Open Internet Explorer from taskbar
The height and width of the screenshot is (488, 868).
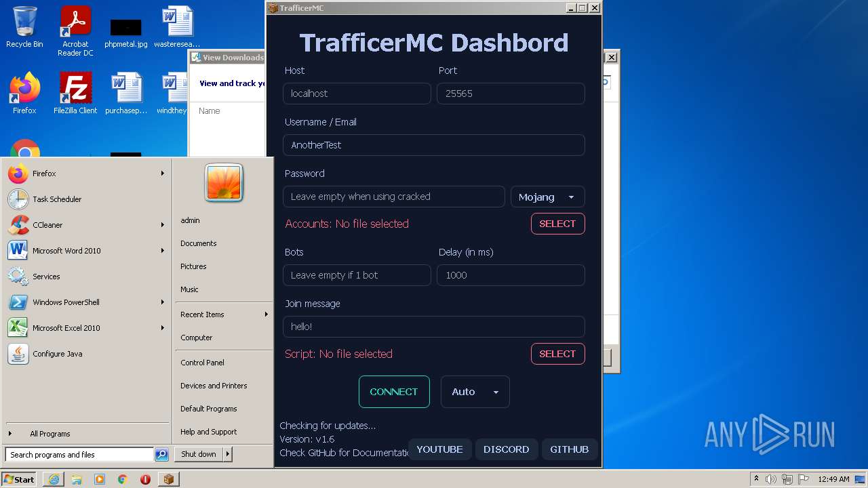pyautogui.click(x=54, y=479)
